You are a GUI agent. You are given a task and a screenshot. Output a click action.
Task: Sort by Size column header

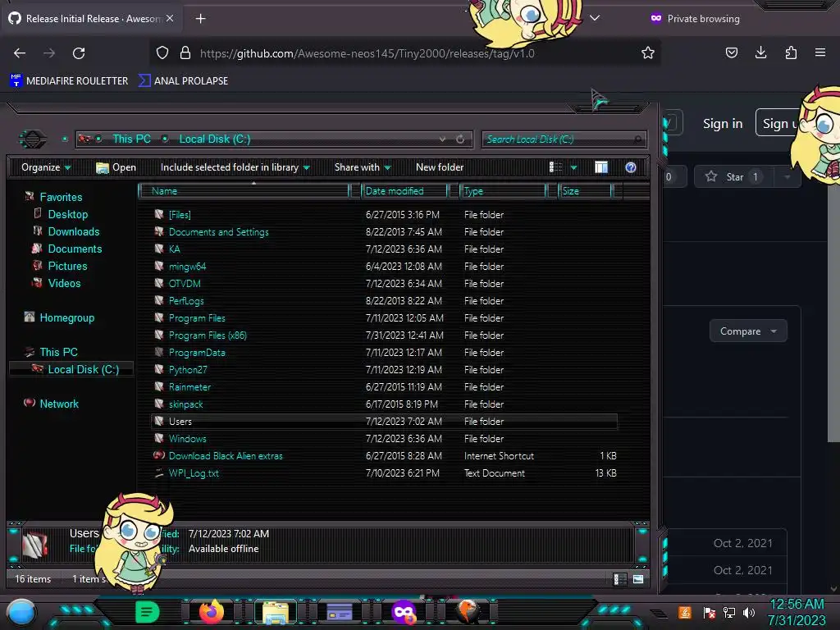coord(585,190)
